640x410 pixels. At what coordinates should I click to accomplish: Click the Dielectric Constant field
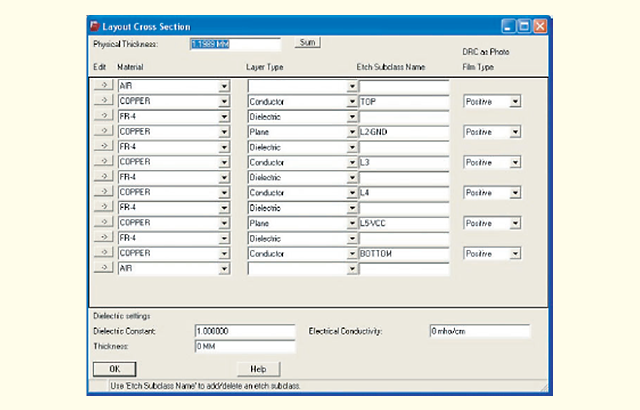click(244, 331)
